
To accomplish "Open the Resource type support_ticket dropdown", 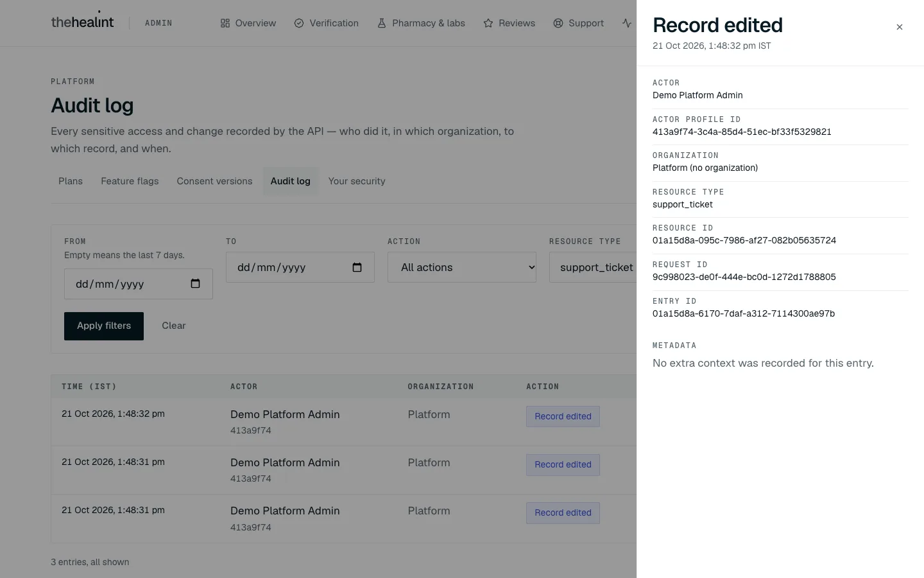I will coord(593,267).
